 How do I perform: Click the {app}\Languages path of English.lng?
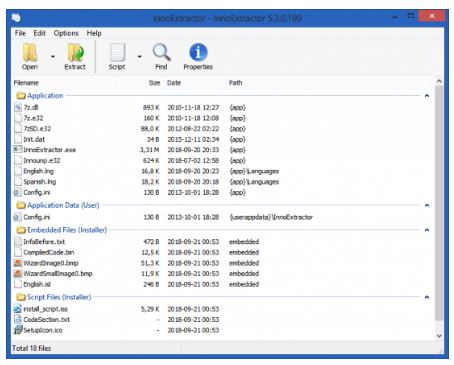pyautogui.click(x=254, y=171)
